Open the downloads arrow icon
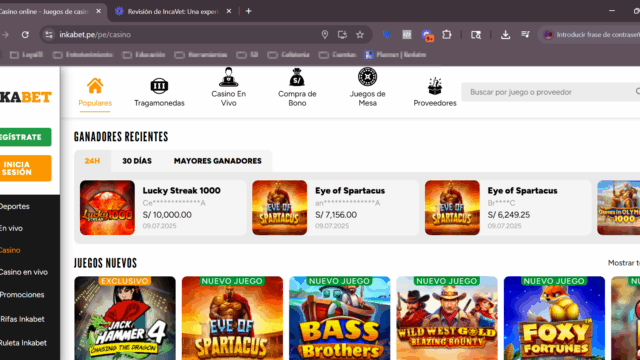 click(x=505, y=35)
